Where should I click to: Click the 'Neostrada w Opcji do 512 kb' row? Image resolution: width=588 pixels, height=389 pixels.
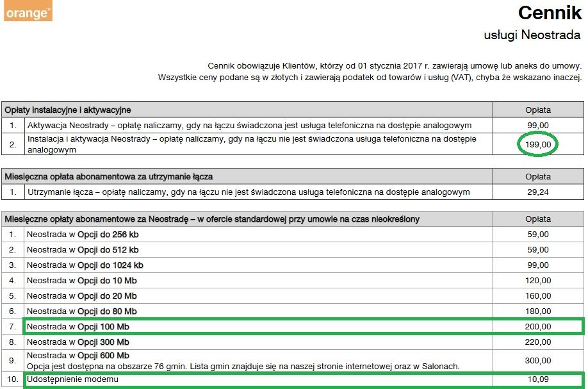click(82, 250)
